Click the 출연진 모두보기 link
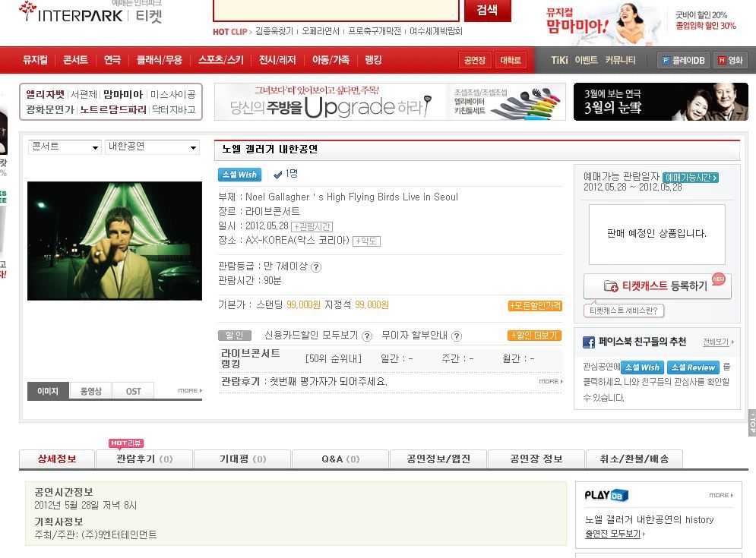 point(615,534)
